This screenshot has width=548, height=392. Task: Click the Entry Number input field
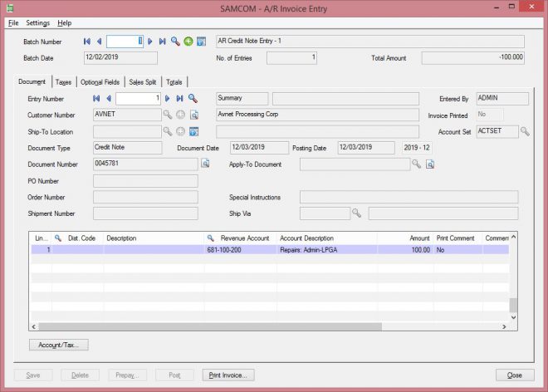[x=138, y=99]
